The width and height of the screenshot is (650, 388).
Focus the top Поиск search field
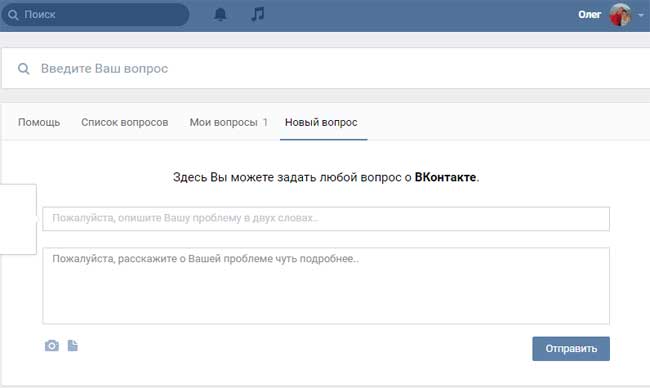coord(95,15)
